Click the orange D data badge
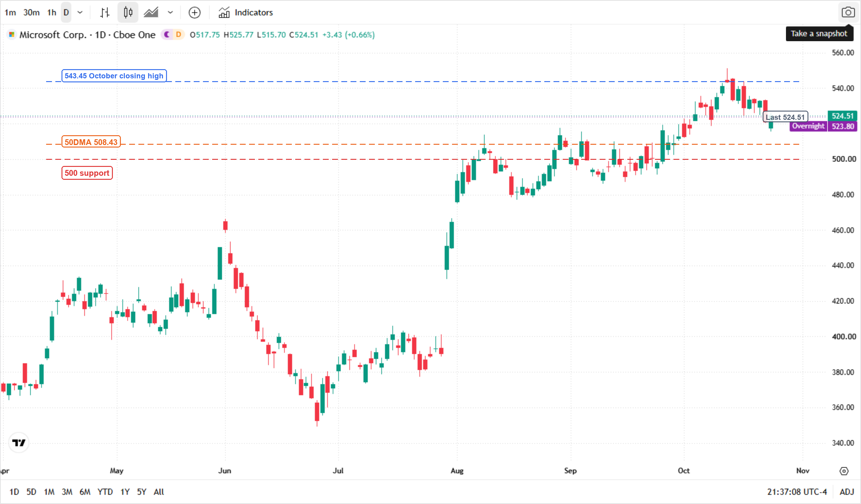This screenshot has height=504, width=861. [x=178, y=34]
